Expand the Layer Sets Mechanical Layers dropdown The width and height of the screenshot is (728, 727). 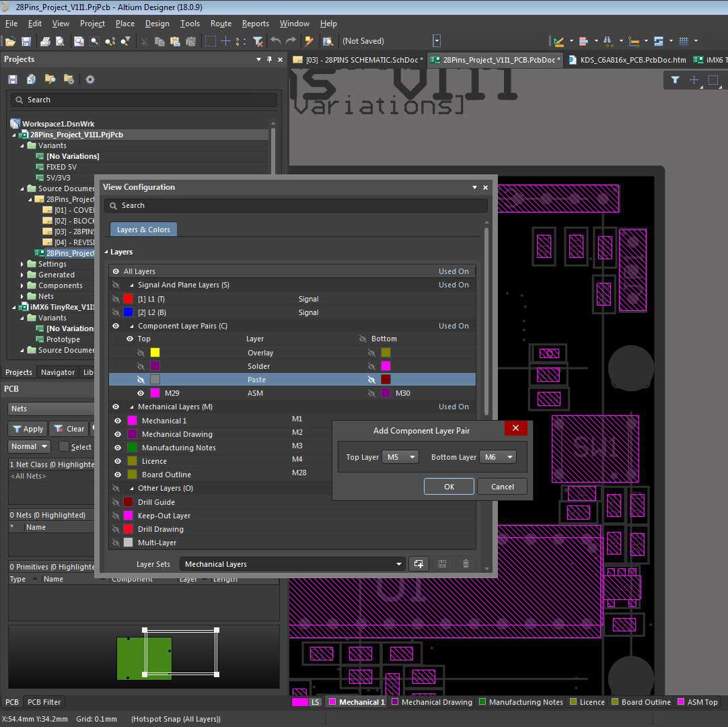398,564
